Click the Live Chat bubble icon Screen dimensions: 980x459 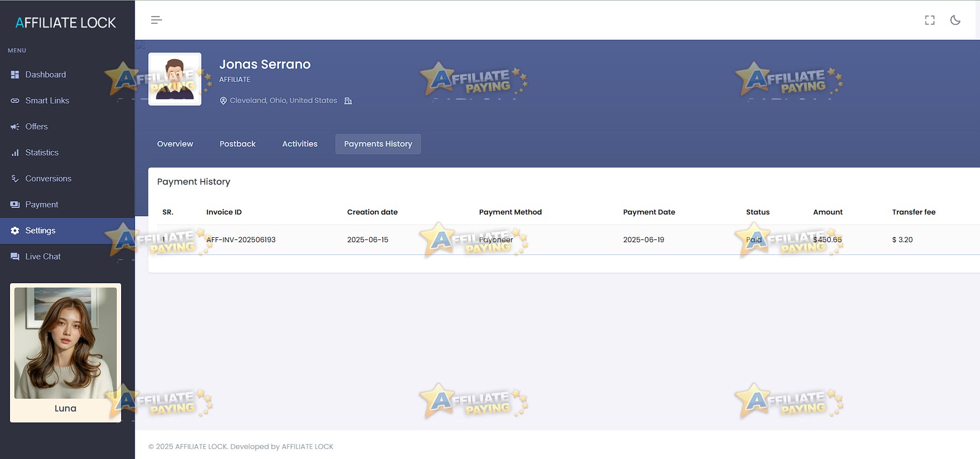click(15, 257)
